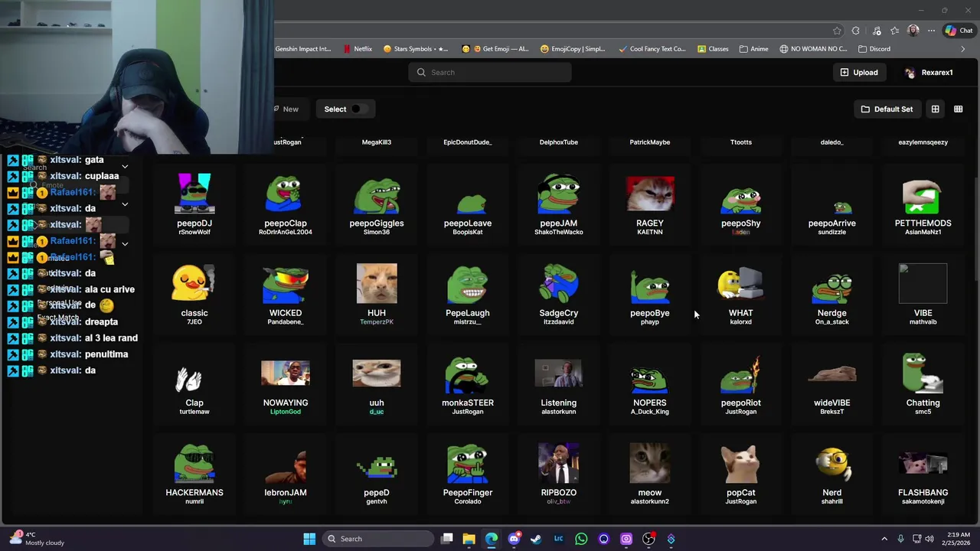Open File Explorer from taskbar
Image resolution: width=980 pixels, height=551 pixels.
click(x=469, y=539)
